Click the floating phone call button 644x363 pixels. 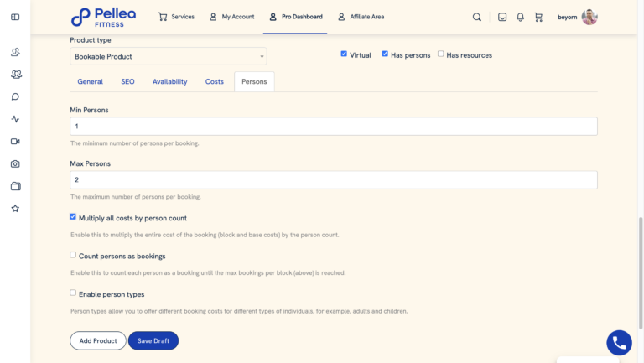(619, 343)
